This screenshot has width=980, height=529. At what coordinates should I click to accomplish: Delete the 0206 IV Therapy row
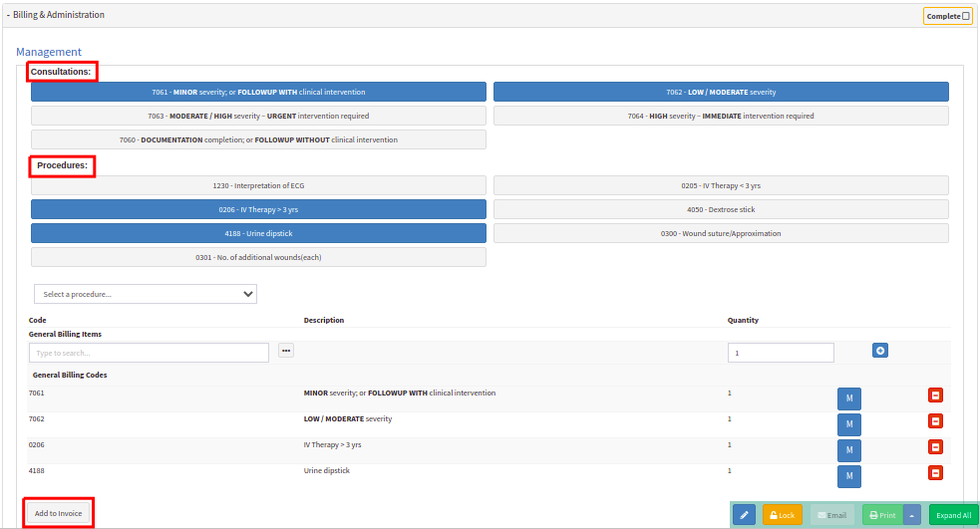click(x=935, y=447)
